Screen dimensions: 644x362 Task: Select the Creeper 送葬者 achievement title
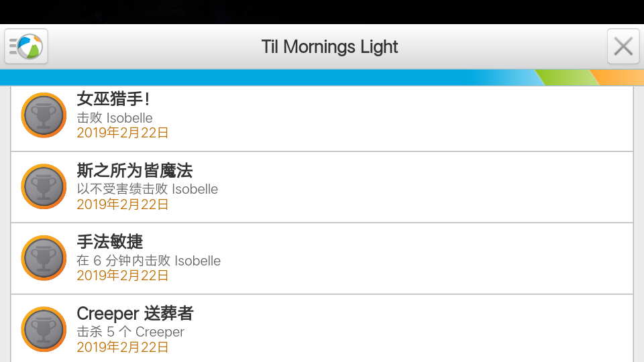pos(135,313)
